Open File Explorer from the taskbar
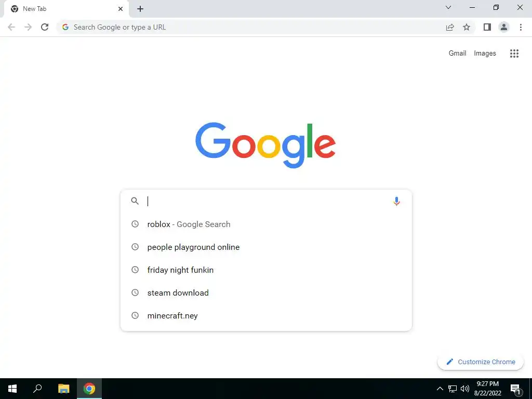Screen dimensions: 532x399 [x=63, y=389]
